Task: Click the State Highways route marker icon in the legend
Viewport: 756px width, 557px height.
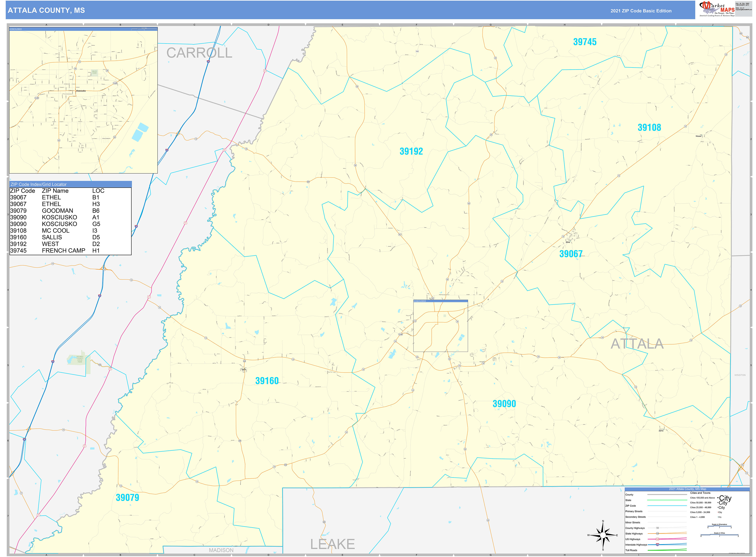Action: tap(657, 533)
